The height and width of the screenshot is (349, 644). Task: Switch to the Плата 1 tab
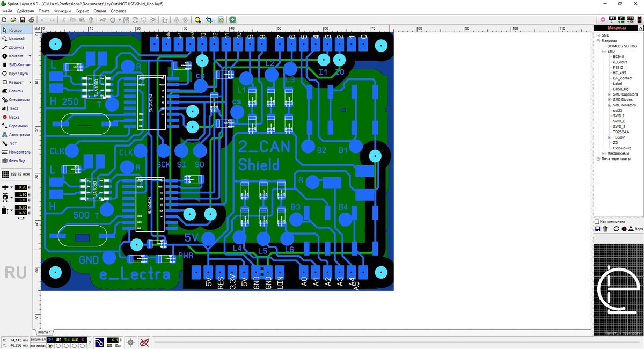point(45,332)
